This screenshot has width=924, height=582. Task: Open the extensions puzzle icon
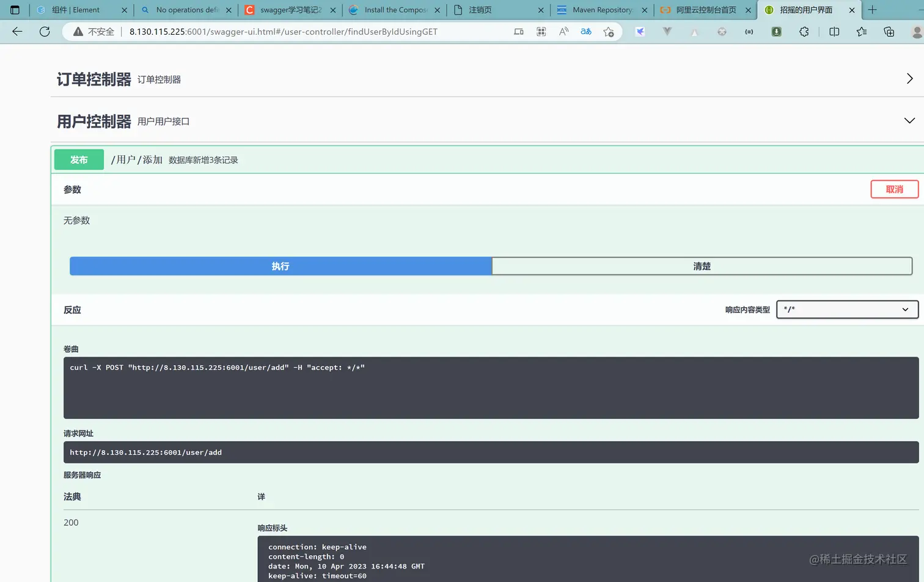point(804,32)
